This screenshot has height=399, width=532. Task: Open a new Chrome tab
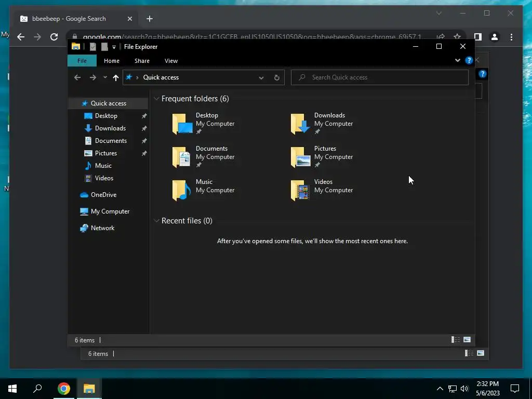[x=150, y=19]
